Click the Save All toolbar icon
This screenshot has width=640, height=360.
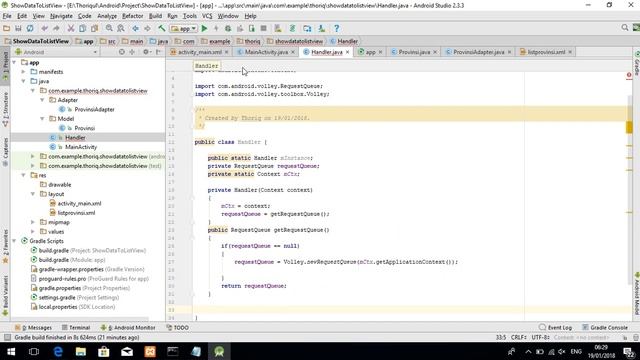18,28
